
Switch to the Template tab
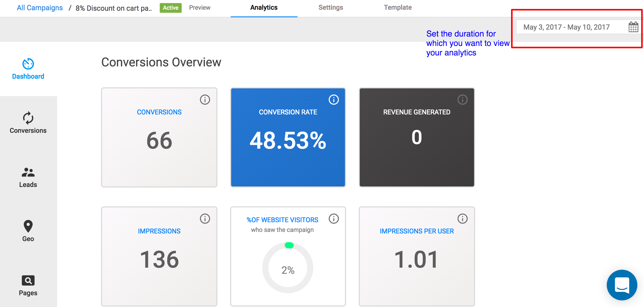click(398, 8)
